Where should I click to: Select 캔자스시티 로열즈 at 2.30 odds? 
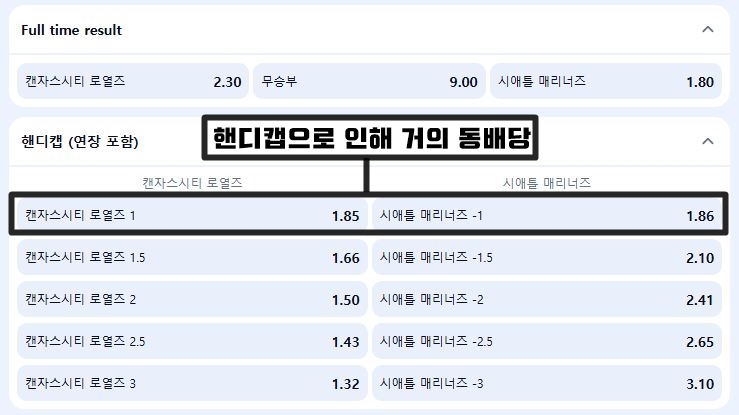(x=131, y=81)
